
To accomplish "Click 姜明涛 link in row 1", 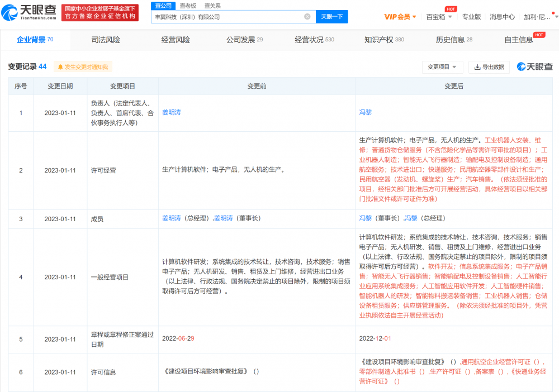I will pos(172,112).
